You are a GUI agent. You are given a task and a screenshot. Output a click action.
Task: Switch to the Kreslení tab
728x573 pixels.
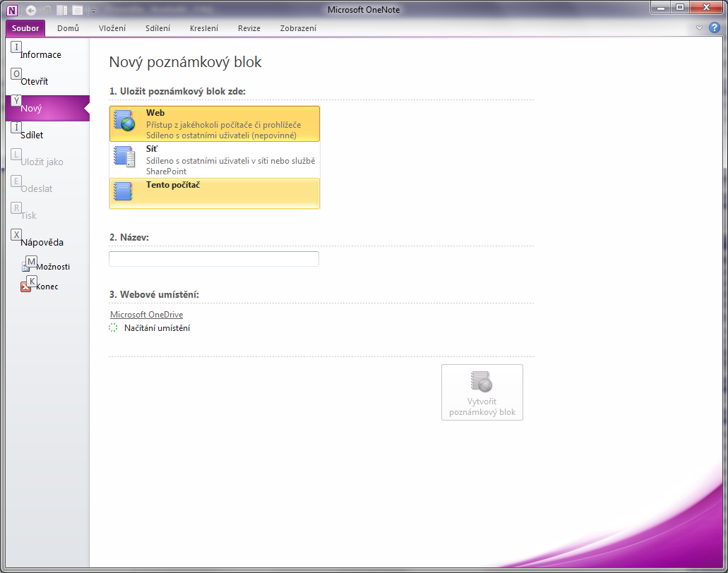pos(204,28)
